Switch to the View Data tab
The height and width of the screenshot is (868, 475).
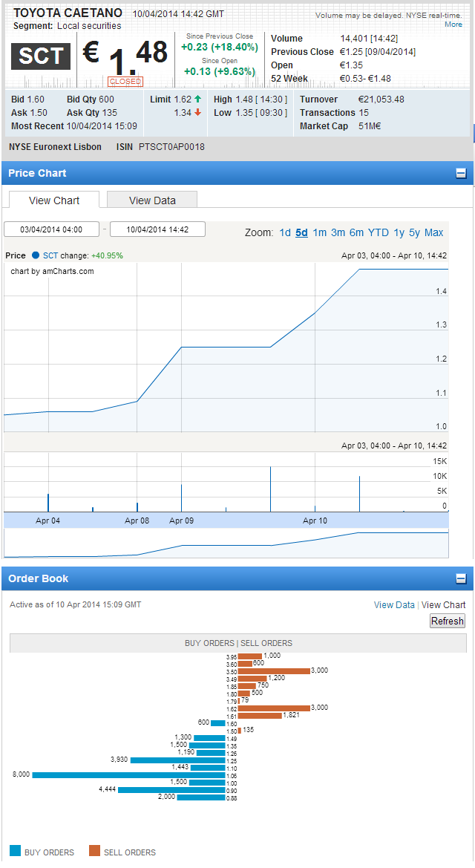(x=152, y=200)
